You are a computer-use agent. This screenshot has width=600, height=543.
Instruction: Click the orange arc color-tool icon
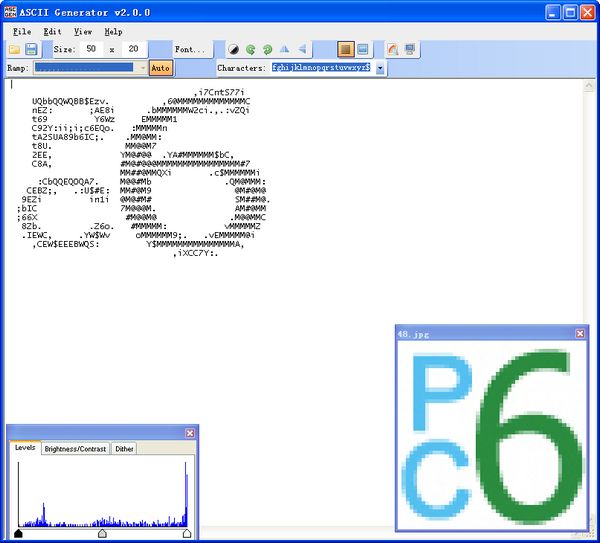[x=393, y=49]
